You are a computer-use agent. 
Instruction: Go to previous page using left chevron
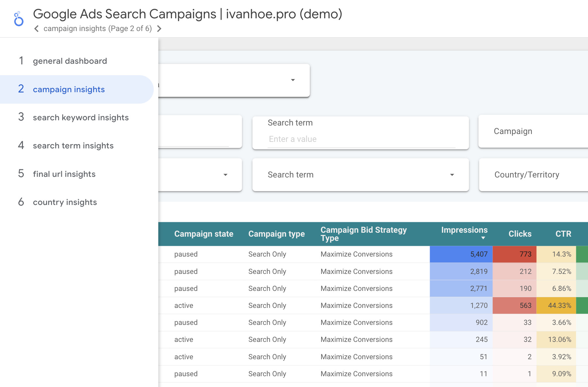37,29
